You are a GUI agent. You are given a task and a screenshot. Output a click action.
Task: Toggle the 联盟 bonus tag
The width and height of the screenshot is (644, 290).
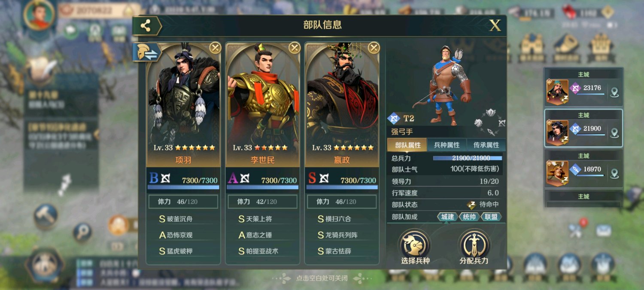[x=491, y=217]
